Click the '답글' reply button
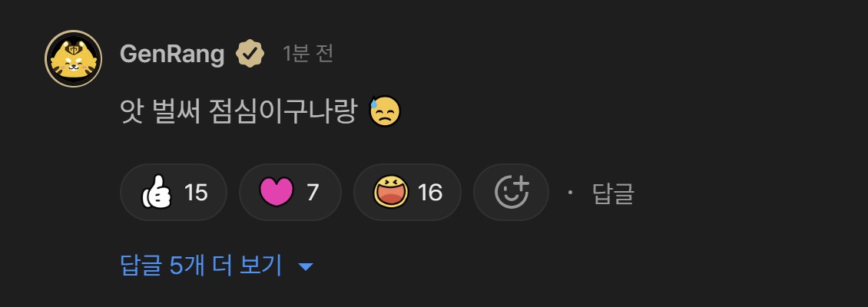 (x=613, y=193)
